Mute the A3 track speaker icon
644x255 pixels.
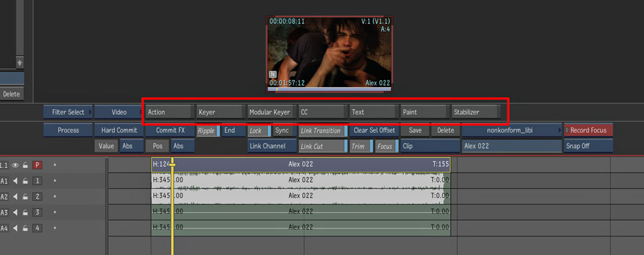tap(15, 212)
